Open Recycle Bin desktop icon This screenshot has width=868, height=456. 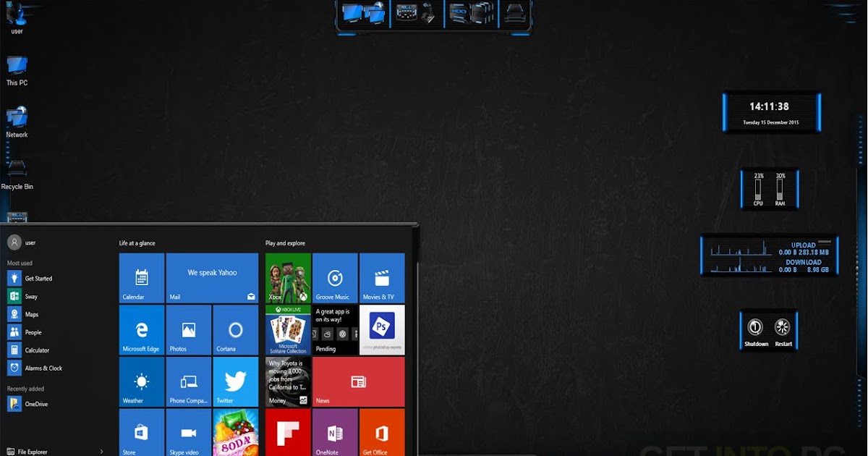(x=17, y=174)
